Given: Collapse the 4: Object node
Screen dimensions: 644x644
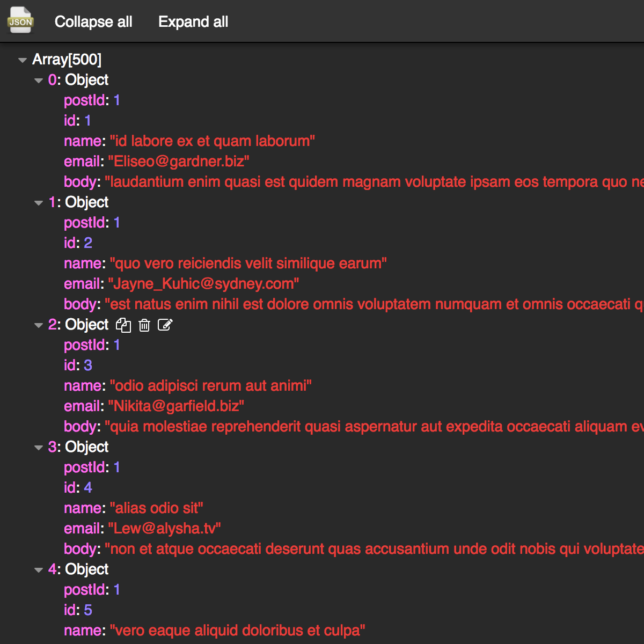Looking at the screenshot, I should (x=38, y=569).
